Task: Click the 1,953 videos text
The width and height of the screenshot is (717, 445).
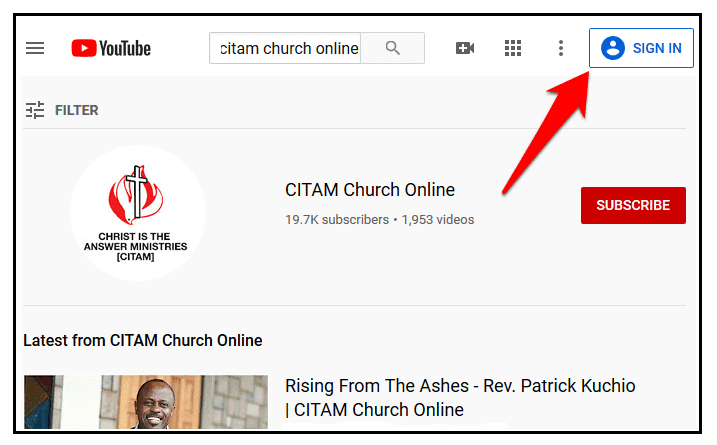Action: point(438,220)
